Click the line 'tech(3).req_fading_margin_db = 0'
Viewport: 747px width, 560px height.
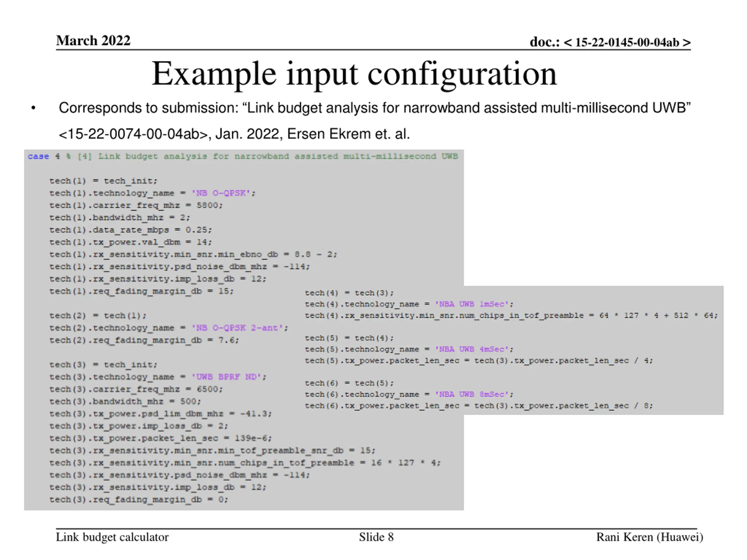click(139, 499)
